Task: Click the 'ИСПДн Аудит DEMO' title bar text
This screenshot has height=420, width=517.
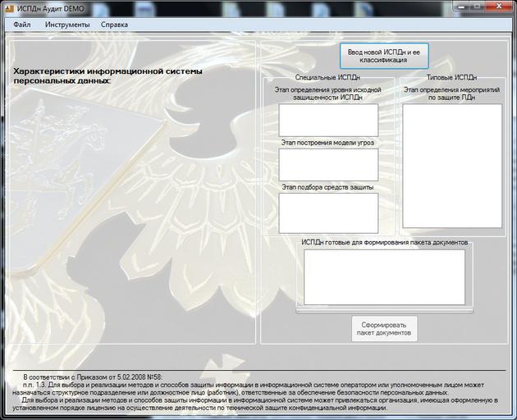Action: [51, 7]
